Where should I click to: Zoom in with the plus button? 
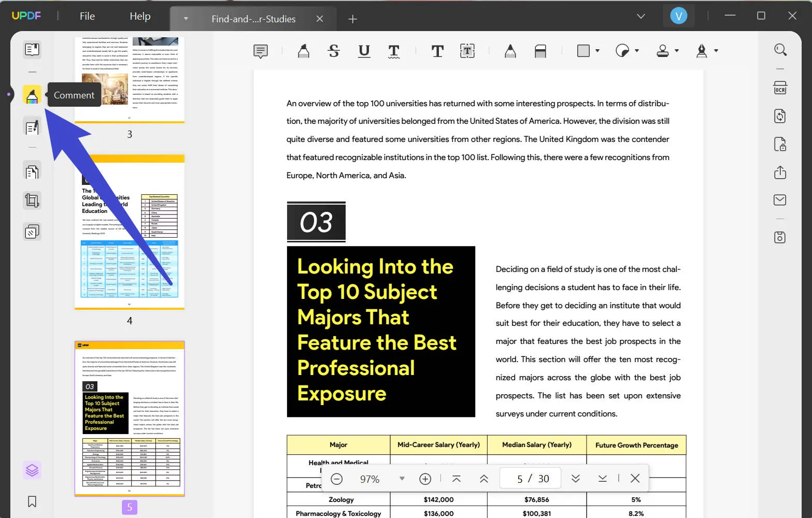click(425, 479)
